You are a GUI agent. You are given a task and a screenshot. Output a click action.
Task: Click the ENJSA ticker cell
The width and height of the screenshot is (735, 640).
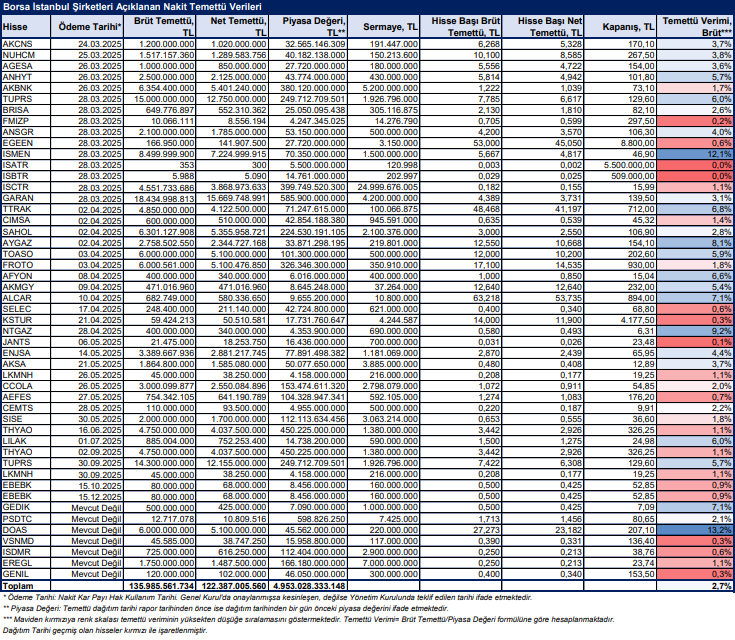coord(26,353)
